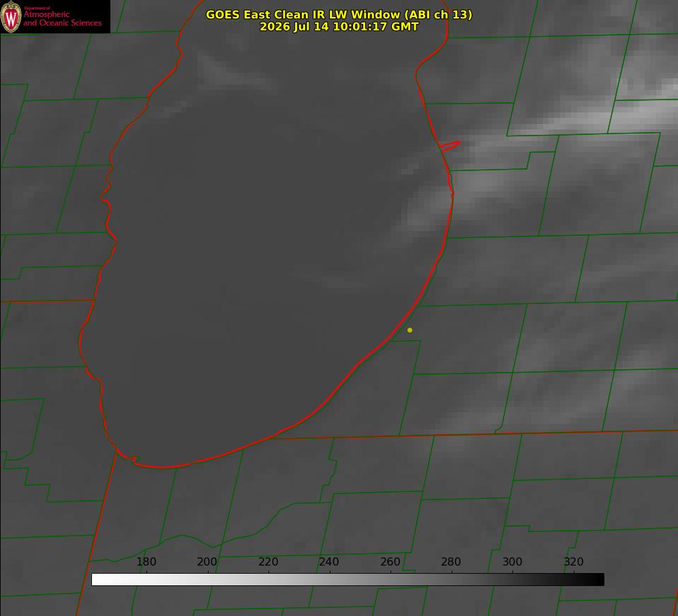Click the Atmospheric and Oceanic Sciences text
The width and height of the screenshot is (678, 616).
pos(62,18)
